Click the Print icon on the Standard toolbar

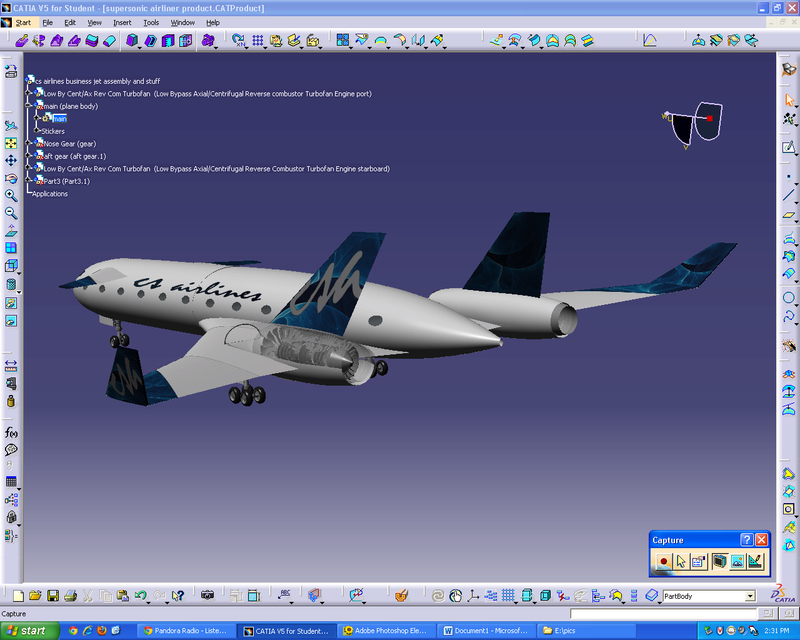68,595
